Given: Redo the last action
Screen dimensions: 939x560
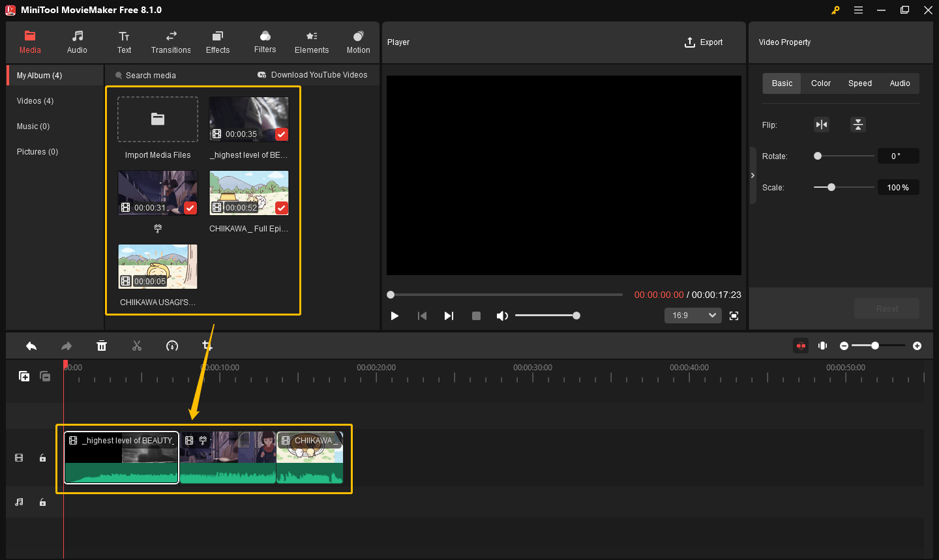Looking at the screenshot, I should (67, 346).
